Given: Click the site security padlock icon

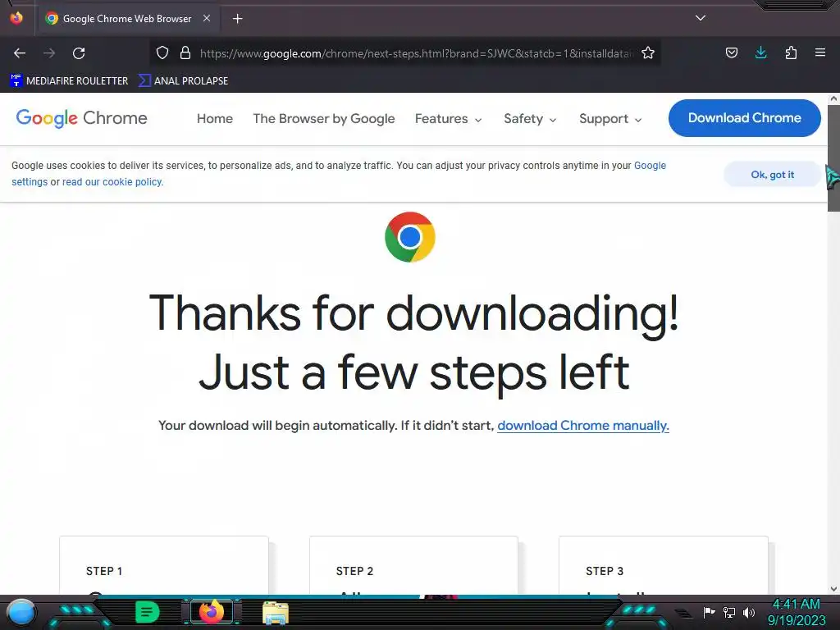Looking at the screenshot, I should coord(185,52).
